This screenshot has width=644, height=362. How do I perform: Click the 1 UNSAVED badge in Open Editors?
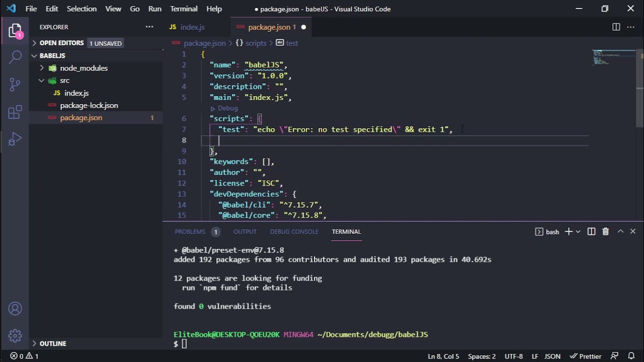pyautogui.click(x=105, y=43)
